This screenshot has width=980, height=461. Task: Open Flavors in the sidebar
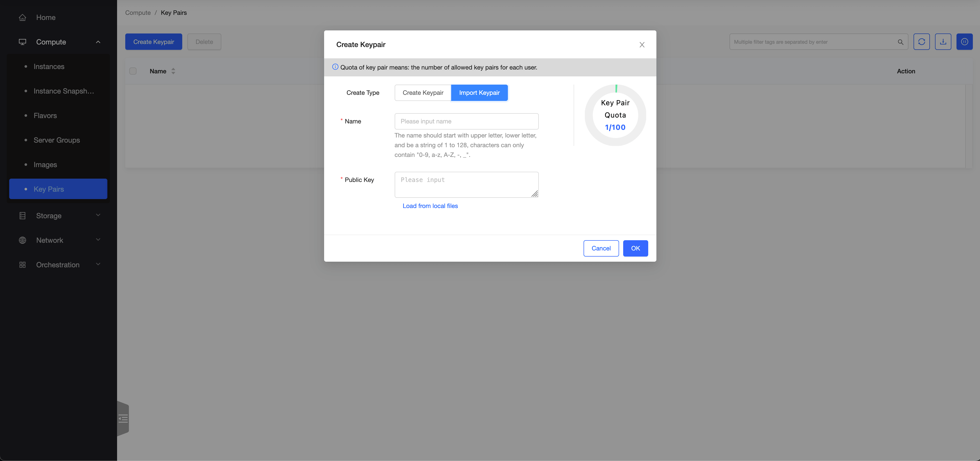click(x=45, y=116)
